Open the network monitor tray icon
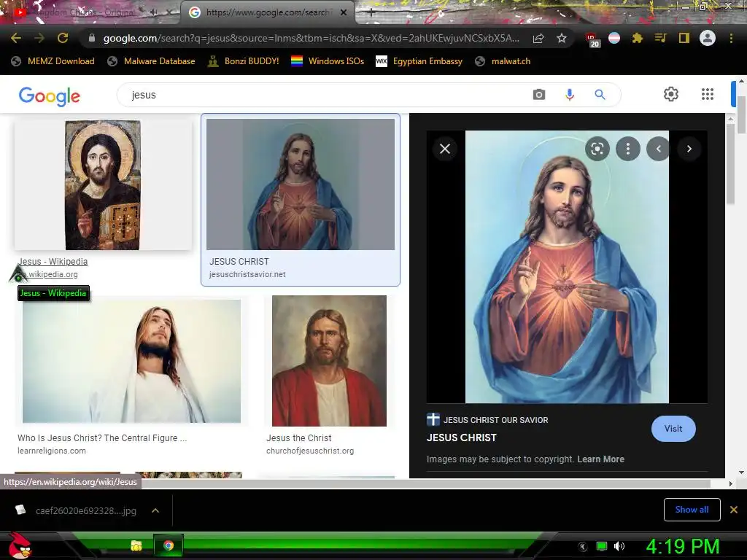This screenshot has width=747, height=560. [602, 546]
